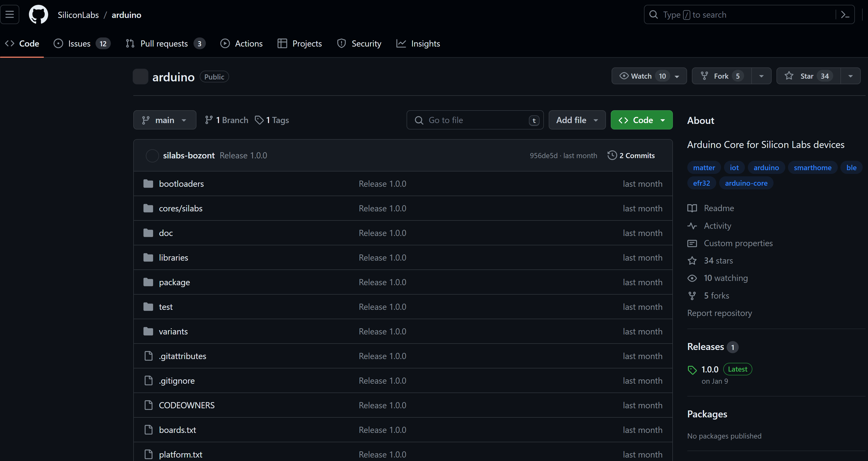Click the Readme book icon
This screenshot has height=461, width=868.
(692, 208)
